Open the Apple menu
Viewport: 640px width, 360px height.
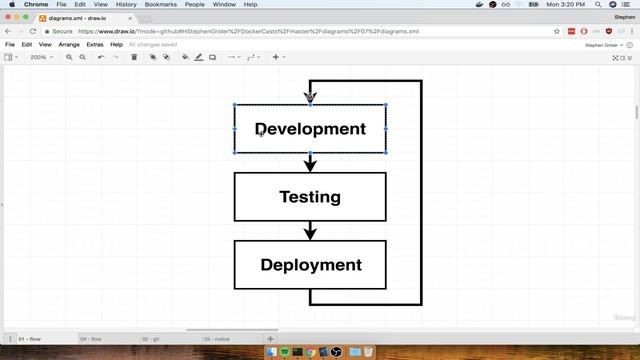coord(12,4)
